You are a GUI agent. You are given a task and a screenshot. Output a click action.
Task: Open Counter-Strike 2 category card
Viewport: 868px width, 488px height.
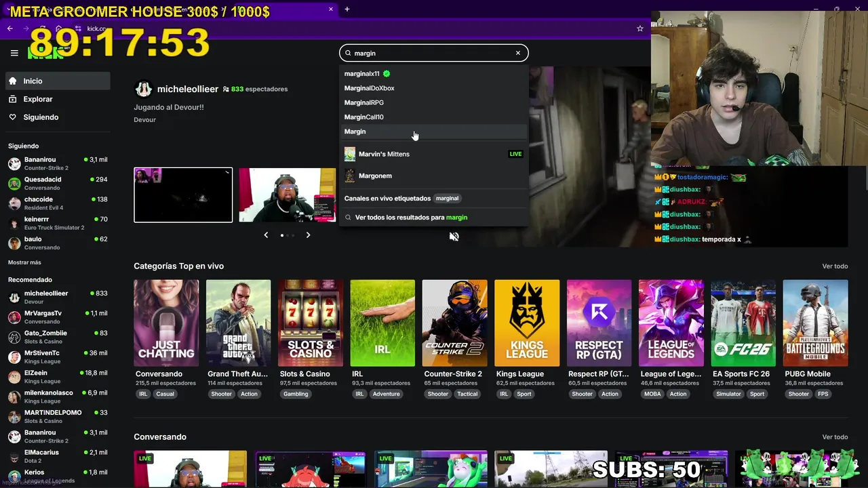click(454, 323)
